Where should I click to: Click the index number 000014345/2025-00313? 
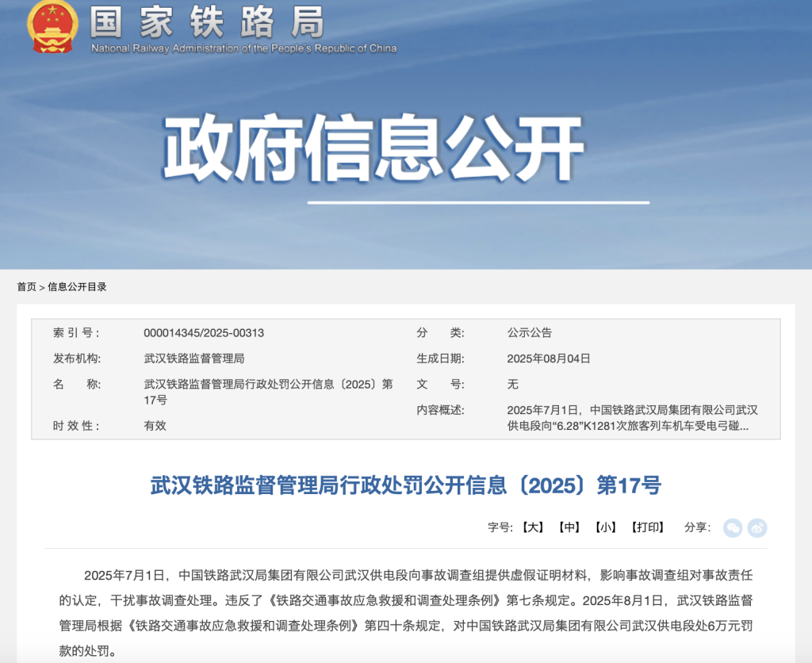pos(204,333)
